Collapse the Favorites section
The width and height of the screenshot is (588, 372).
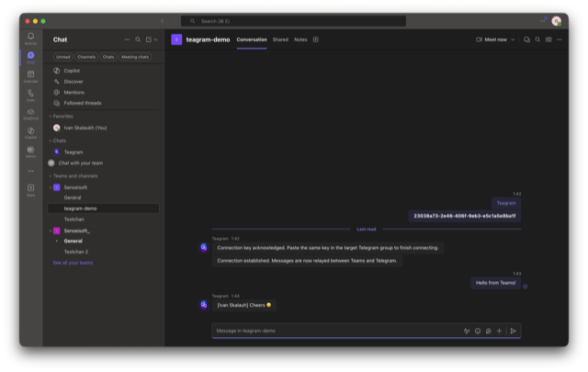(51, 117)
